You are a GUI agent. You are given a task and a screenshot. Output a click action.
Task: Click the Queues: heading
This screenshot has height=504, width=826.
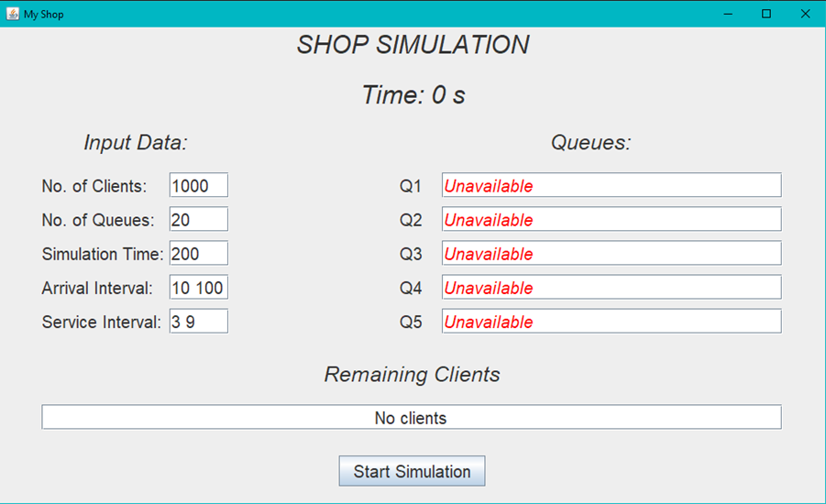(x=591, y=143)
